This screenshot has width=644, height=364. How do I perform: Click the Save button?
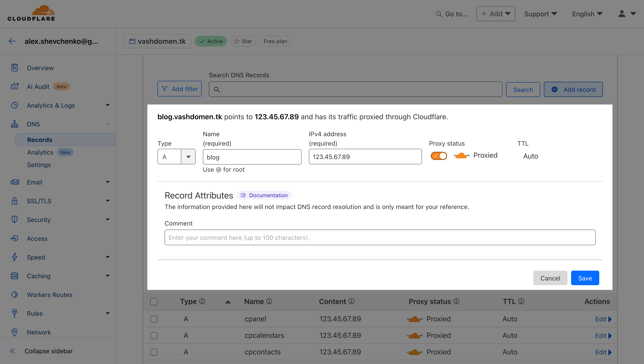585,278
